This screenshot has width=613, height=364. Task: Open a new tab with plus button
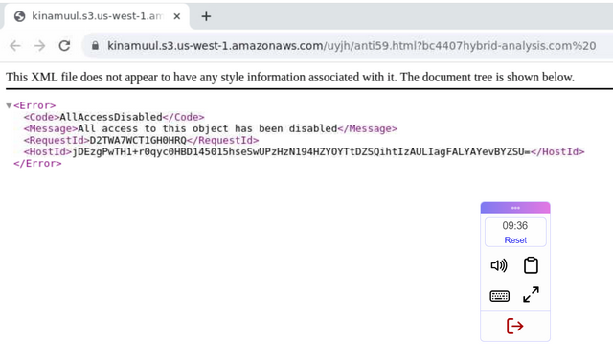[206, 16]
